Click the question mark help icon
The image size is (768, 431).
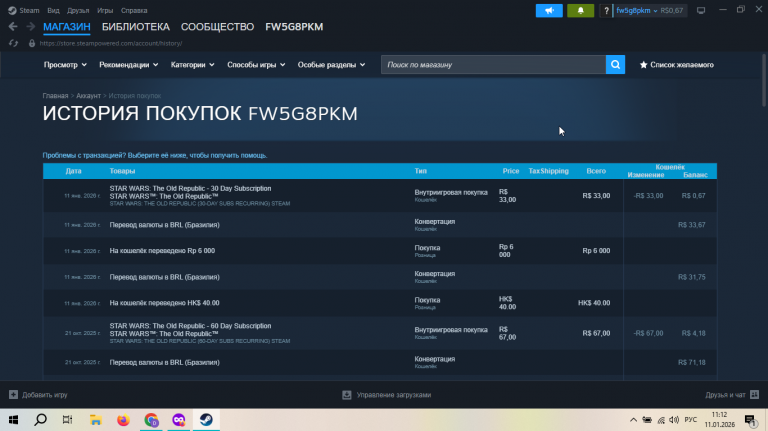[606, 10]
